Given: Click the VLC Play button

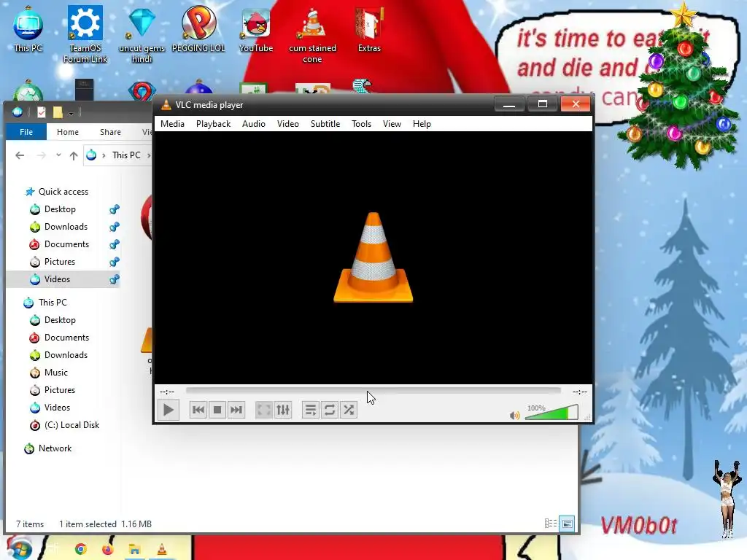Looking at the screenshot, I should [169, 410].
